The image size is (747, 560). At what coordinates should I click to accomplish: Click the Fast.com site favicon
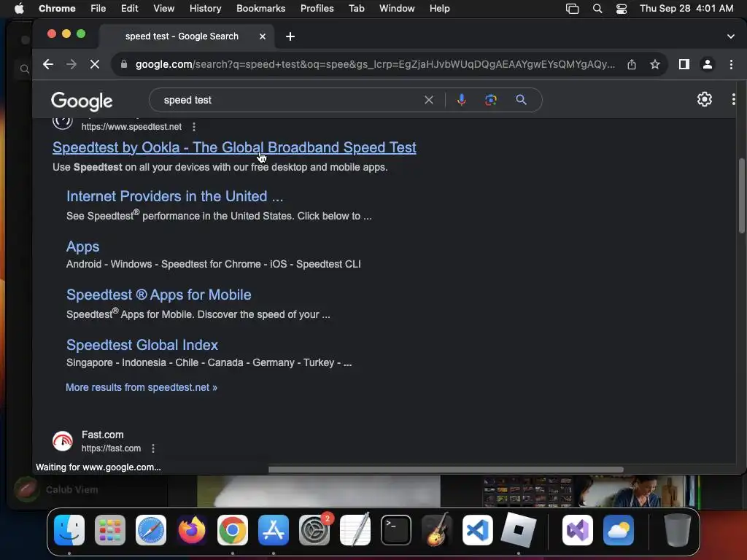click(x=63, y=441)
